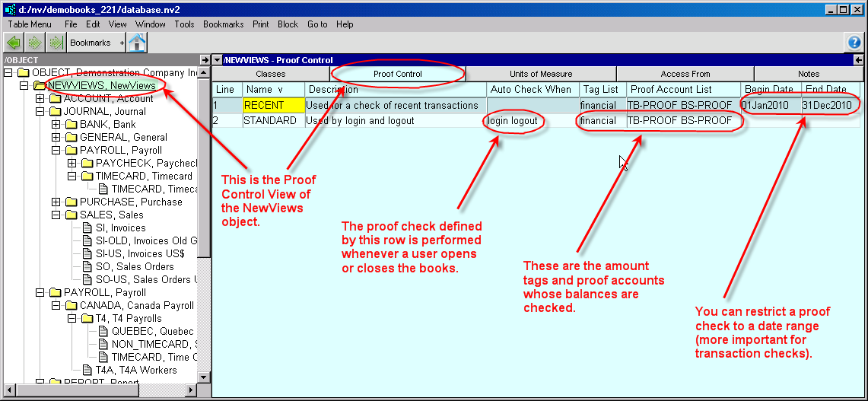Open dropdown arrow beside NEWVIEWS - Proof Control title
The width and height of the screenshot is (868, 401).
[x=218, y=60]
